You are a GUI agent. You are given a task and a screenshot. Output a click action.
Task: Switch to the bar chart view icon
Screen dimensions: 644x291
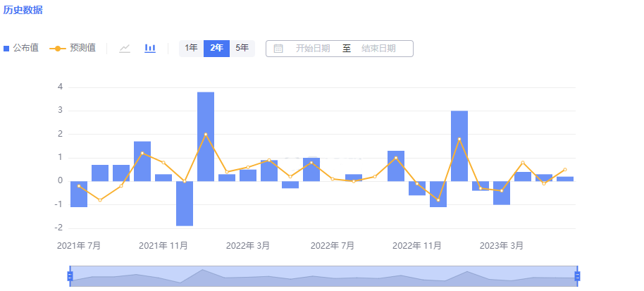(150, 48)
